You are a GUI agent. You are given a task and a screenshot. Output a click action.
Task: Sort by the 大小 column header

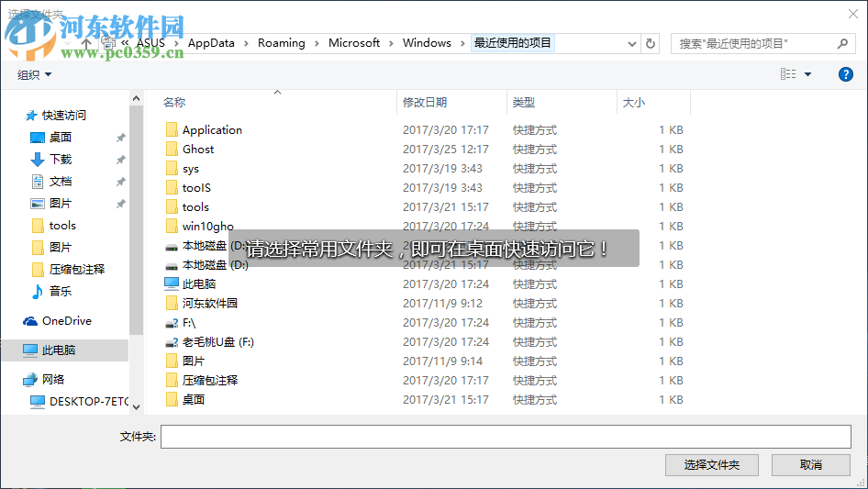(634, 102)
